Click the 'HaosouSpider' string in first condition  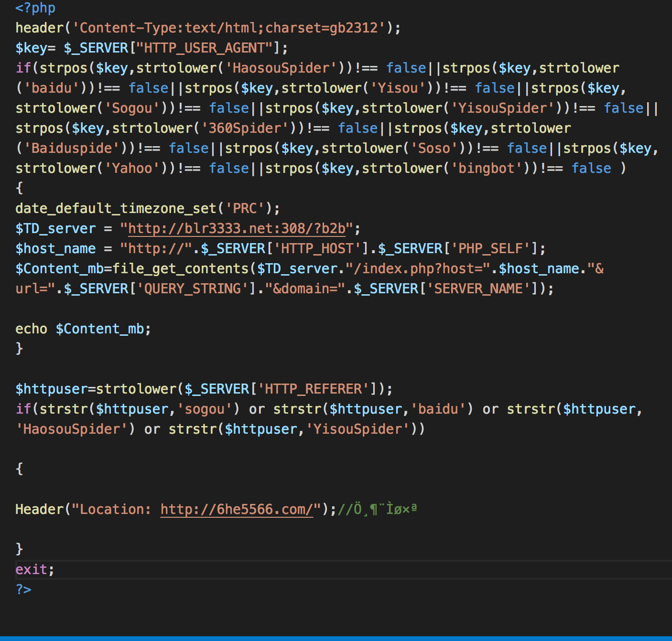click(x=281, y=68)
